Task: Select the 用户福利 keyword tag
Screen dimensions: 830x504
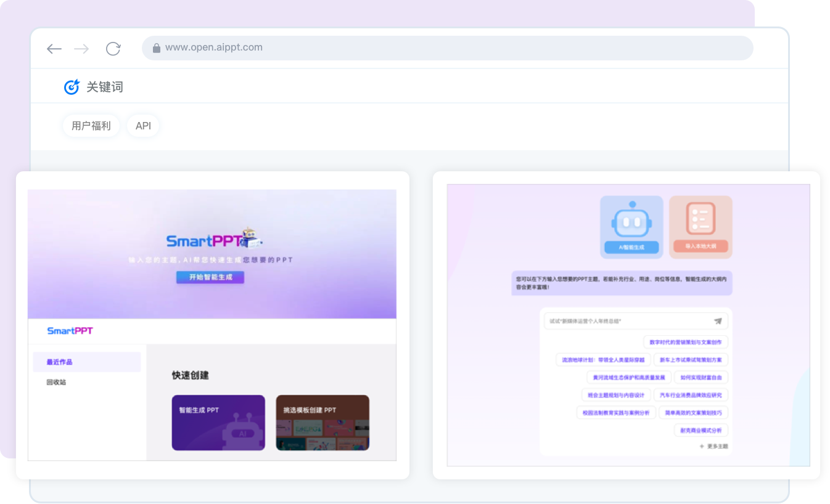Action: [x=91, y=126]
